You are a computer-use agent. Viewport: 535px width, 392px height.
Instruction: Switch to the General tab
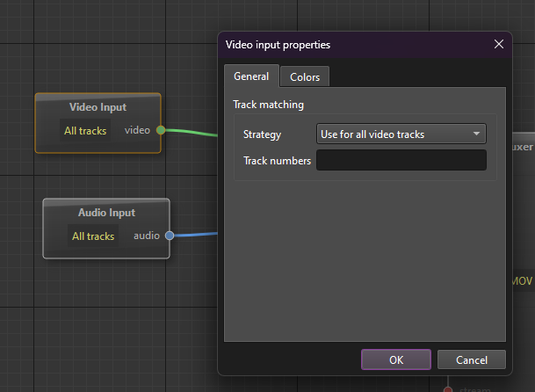[x=251, y=76]
